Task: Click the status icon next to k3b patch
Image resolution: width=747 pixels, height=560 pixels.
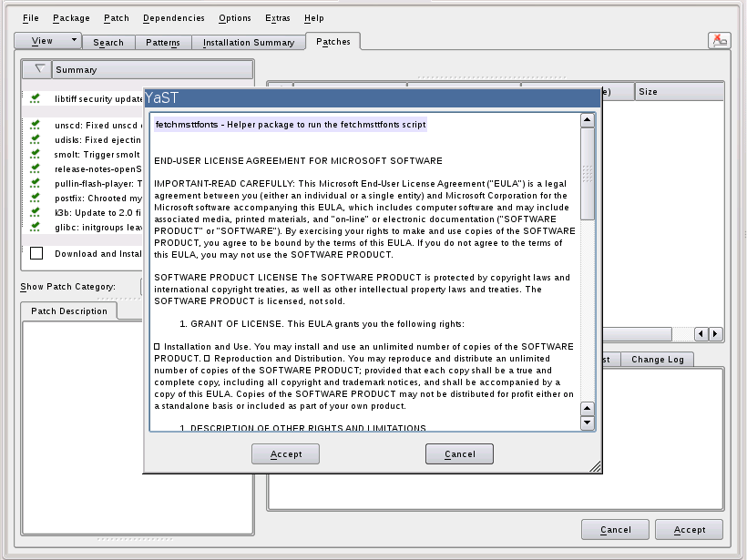Action: pos(35,212)
